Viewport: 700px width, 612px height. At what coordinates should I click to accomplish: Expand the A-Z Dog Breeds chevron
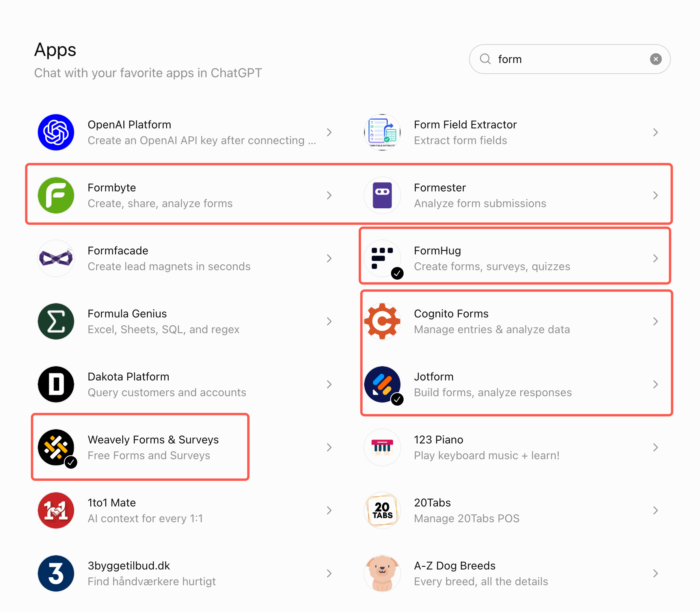pyautogui.click(x=655, y=573)
